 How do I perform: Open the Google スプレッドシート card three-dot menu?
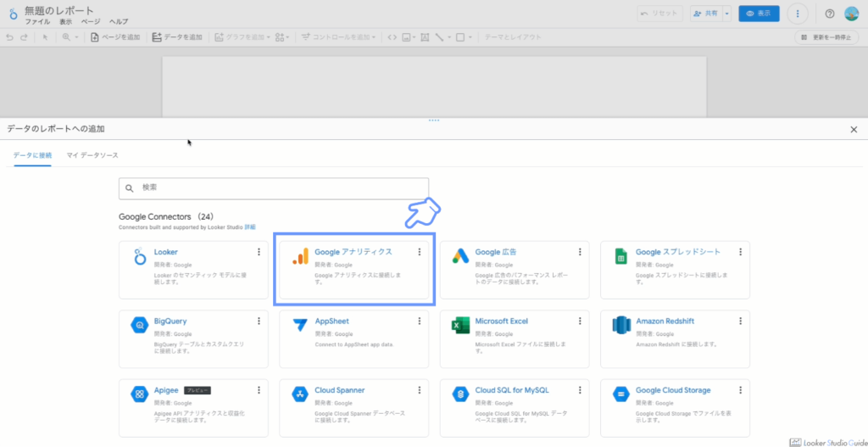coord(740,252)
